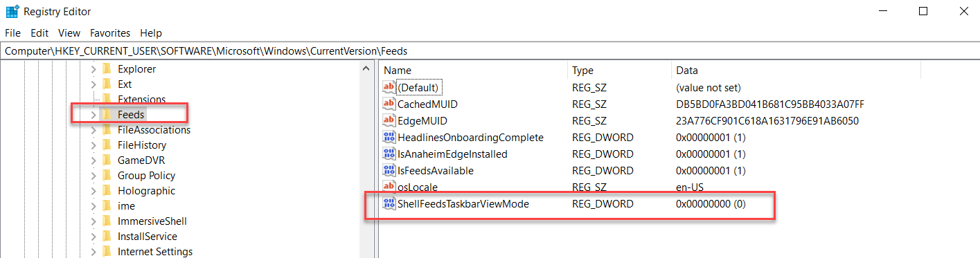980x258 pixels.
Task: Click the registry path address bar
Action: [490, 51]
